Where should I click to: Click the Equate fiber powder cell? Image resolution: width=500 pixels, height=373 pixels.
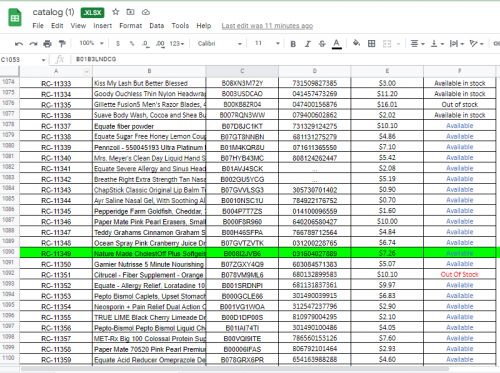(149, 126)
